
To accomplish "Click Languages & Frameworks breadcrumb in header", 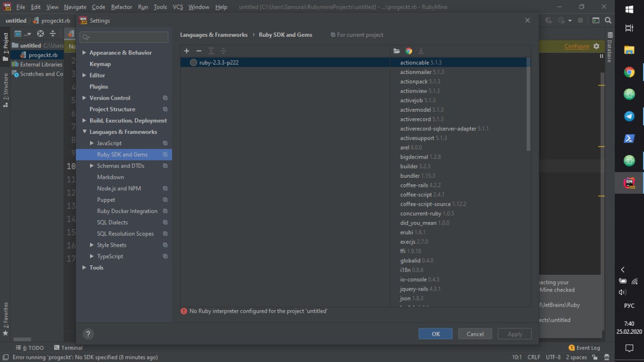I will pos(214,35).
